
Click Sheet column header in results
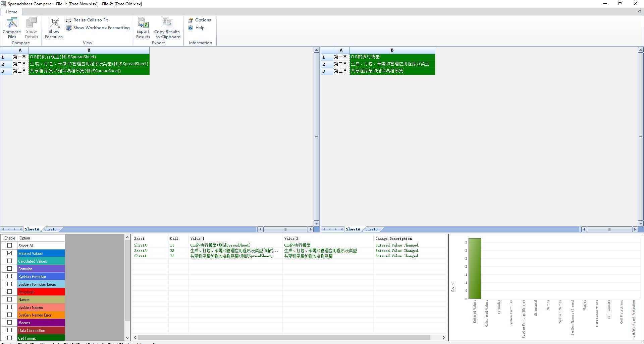click(x=150, y=238)
